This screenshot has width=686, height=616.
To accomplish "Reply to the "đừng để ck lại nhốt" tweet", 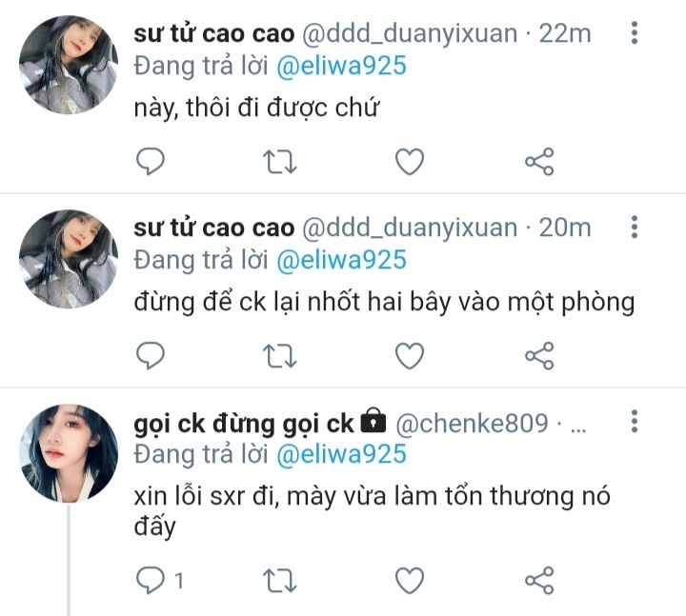I will pos(151,355).
